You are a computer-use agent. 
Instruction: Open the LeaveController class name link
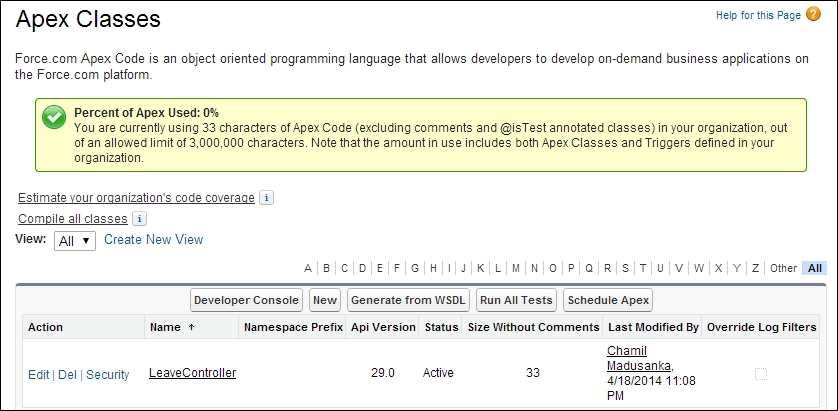point(192,373)
